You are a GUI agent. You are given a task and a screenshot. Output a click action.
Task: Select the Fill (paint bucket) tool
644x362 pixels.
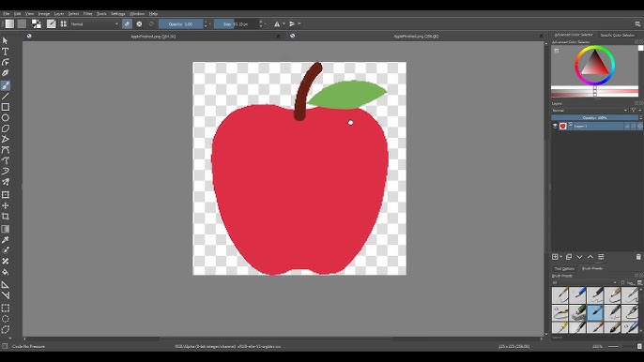[x=6, y=272]
